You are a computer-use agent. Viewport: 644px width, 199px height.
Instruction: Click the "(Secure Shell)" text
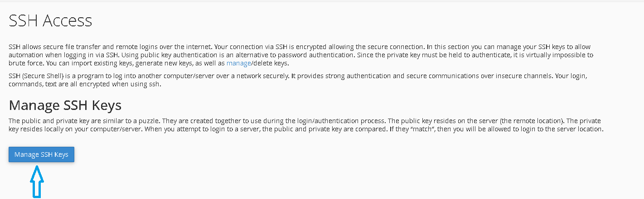tap(41, 76)
